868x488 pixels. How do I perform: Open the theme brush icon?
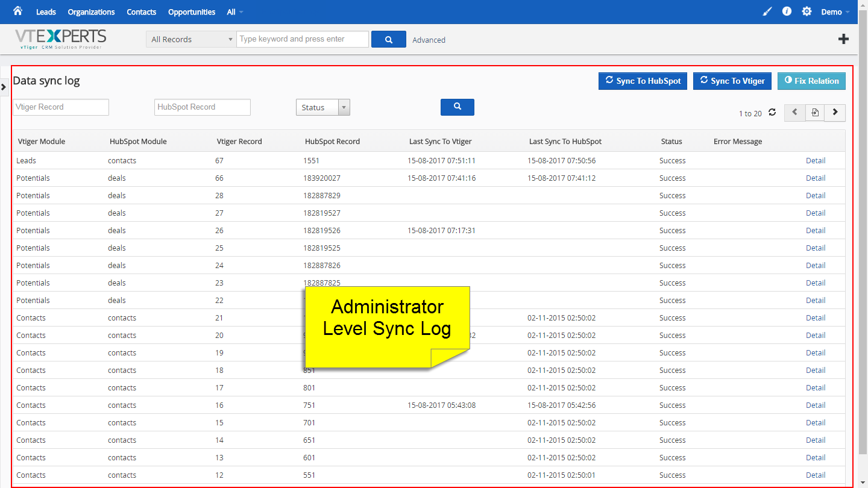(767, 11)
